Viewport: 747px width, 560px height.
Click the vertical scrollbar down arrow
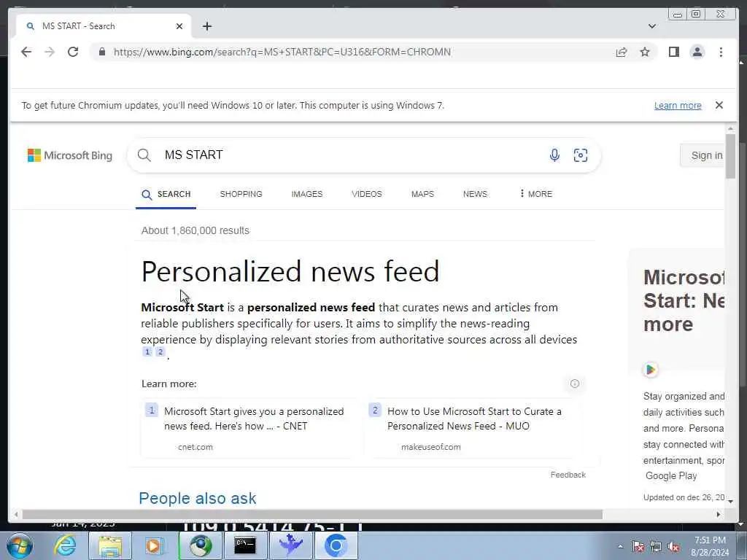[x=730, y=502]
